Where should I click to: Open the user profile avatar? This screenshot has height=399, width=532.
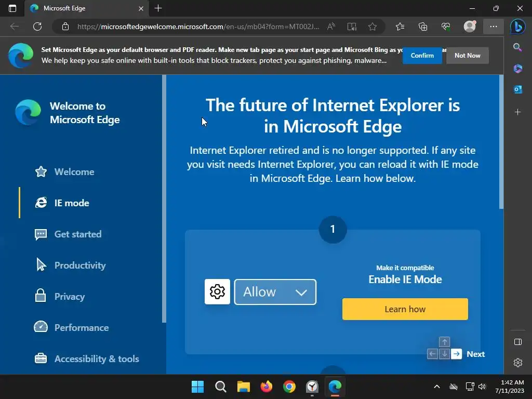click(470, 26)
